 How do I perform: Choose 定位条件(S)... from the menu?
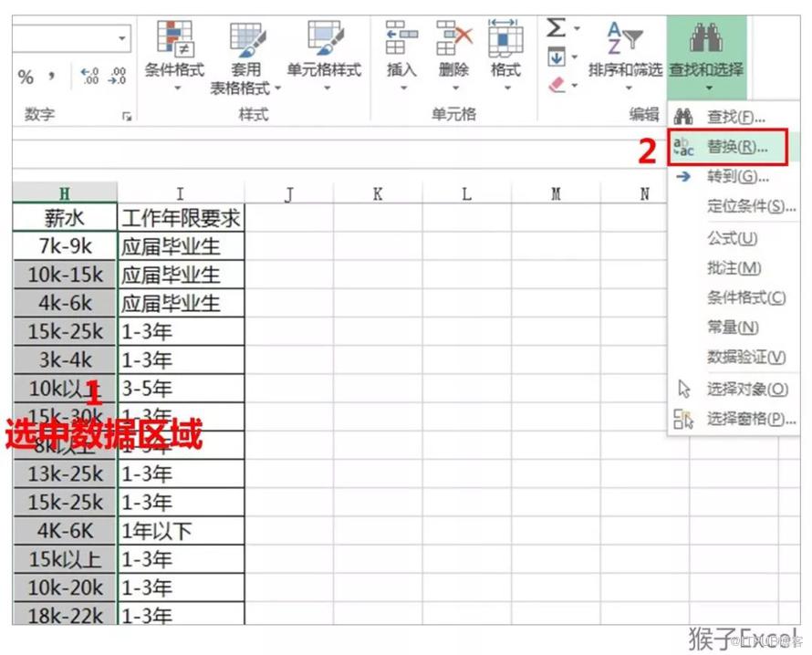pyautogui.click(x=733, y=206)
